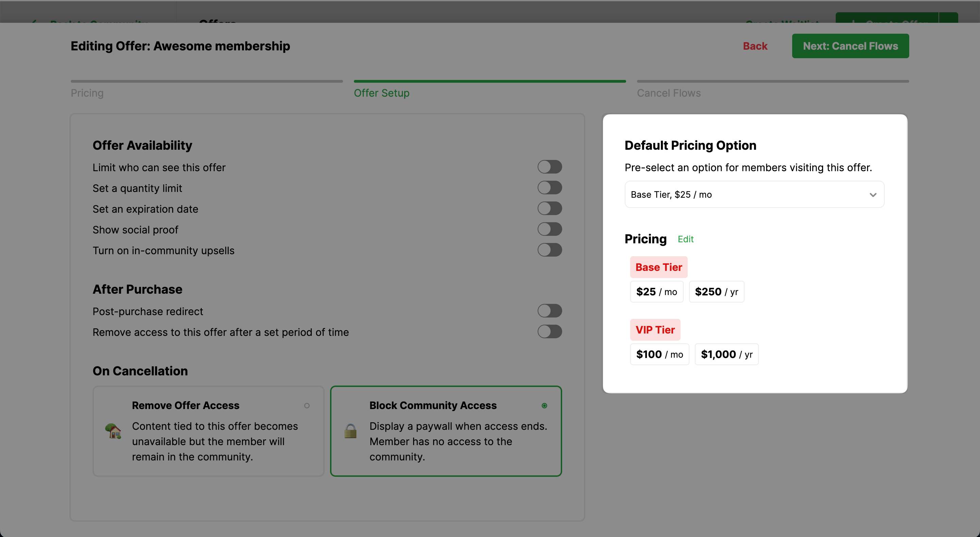Toggle Limit who can see this offer

pyautogui.click(x=549, y=167)
